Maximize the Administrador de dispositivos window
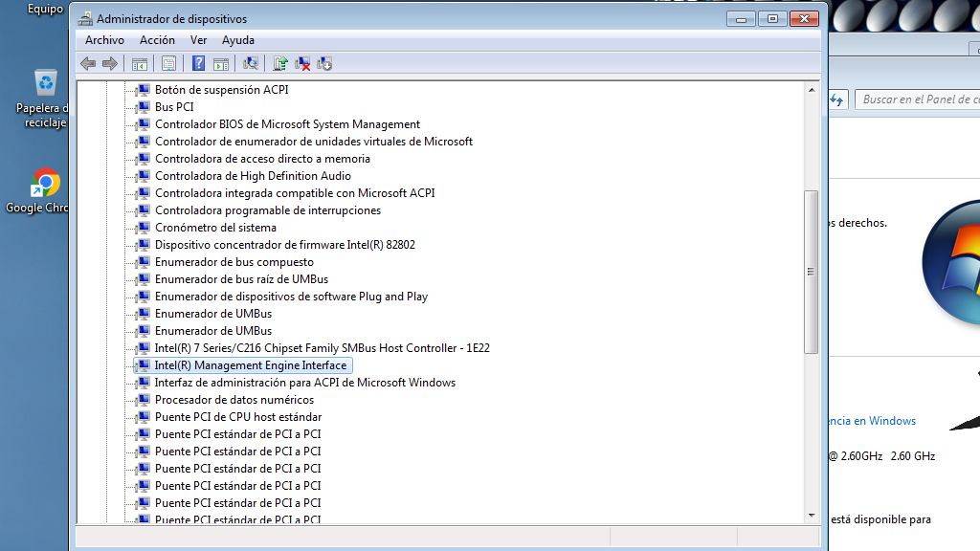This screenshot has height=551, width=980. click(772, 19)
